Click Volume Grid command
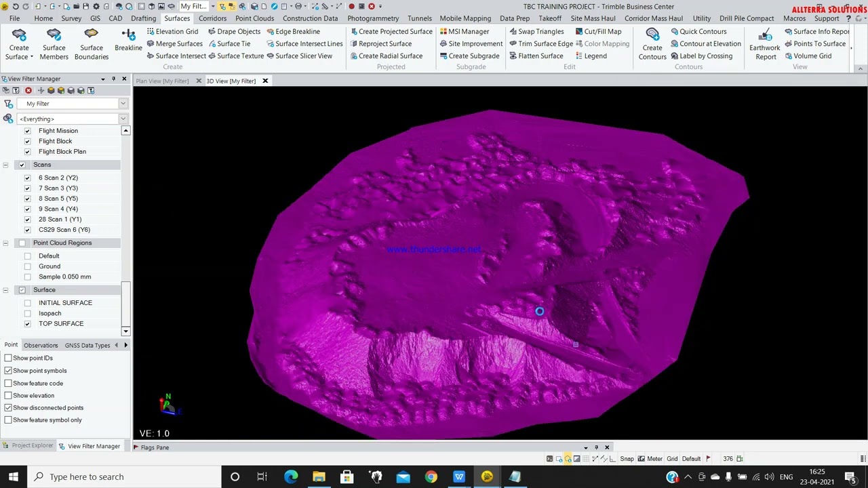The width and height of the screenshot is (868, 488). (808, 56)
